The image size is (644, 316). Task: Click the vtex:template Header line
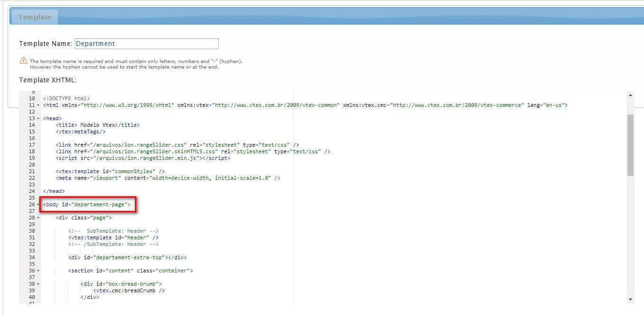(113, 237)
